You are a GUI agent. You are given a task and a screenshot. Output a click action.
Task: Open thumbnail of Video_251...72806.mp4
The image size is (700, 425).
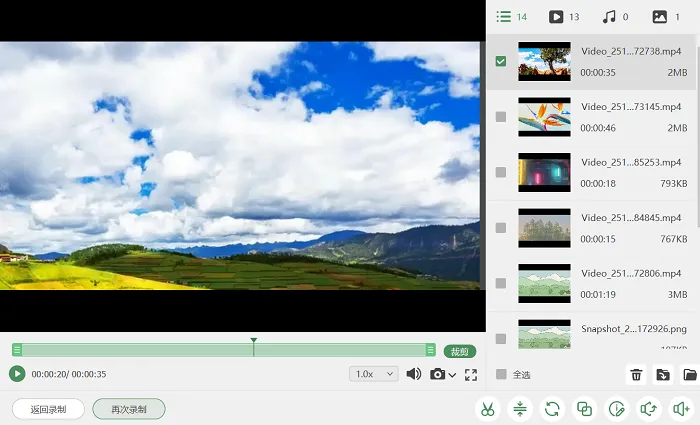click(544, 283)
